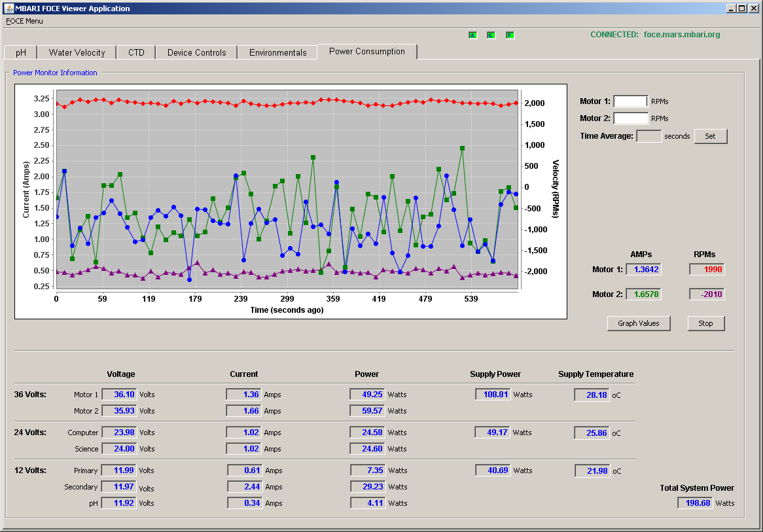Click the Motor 2 AMPs readout 1.6578
The height and width of the screenshot is (532, 763).
click(x=643, y=294)
